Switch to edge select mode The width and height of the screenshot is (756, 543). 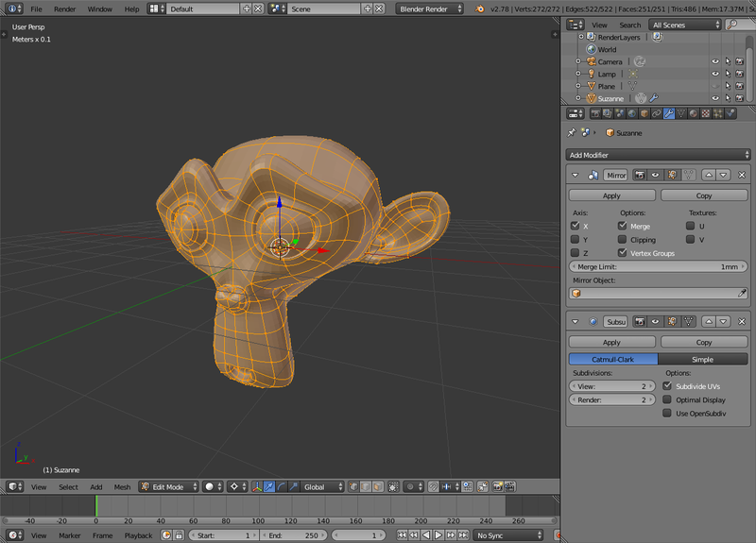(x=366, y=486)
